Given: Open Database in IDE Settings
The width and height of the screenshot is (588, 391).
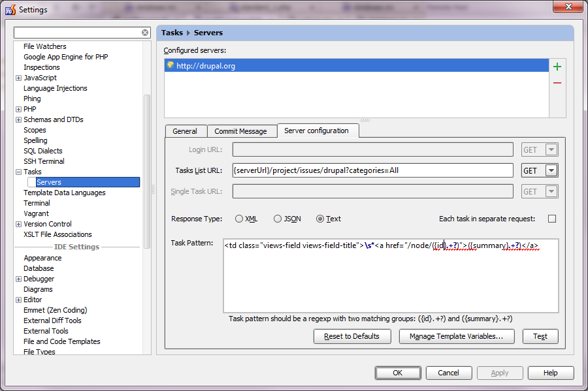Looking at the screenshot, I should tap(39, 268).
